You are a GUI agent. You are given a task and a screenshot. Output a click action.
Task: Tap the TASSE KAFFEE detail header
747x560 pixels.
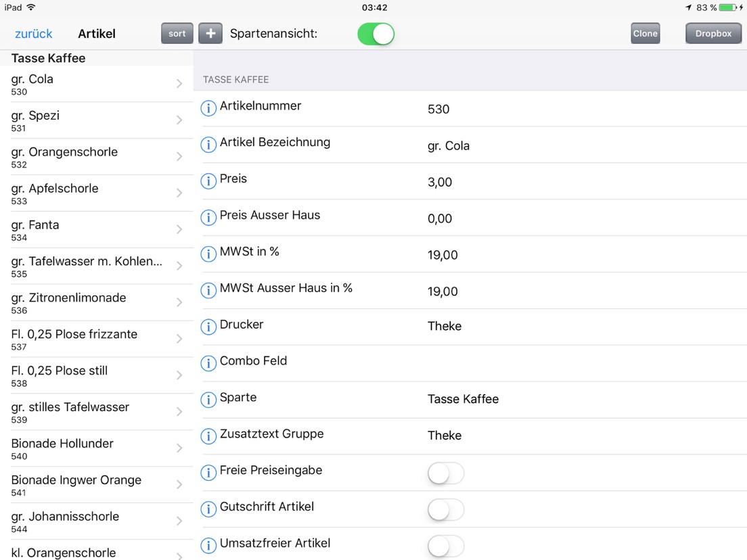coord(236,80)
